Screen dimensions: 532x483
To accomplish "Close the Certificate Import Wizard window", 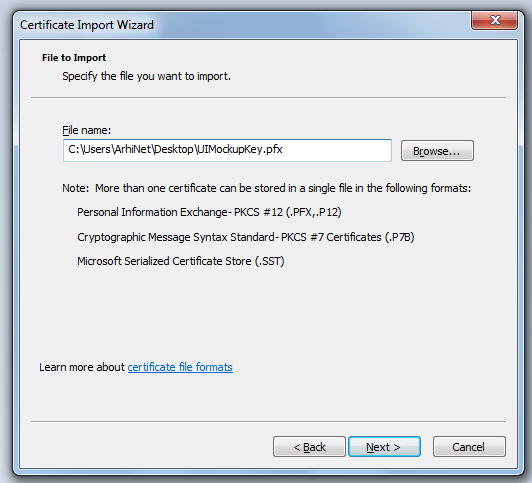I will tap(494, 20).
